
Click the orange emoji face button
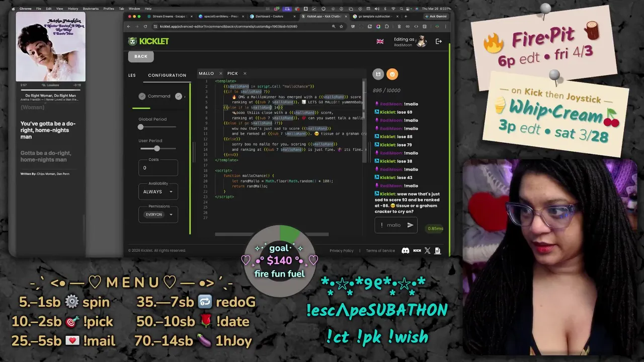(392, 74)
